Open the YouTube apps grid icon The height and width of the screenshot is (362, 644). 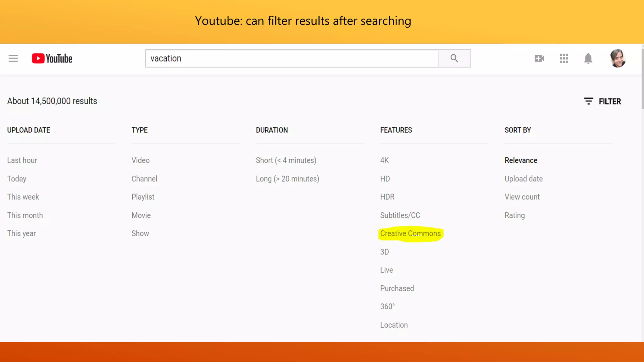(x=563, y=58)
